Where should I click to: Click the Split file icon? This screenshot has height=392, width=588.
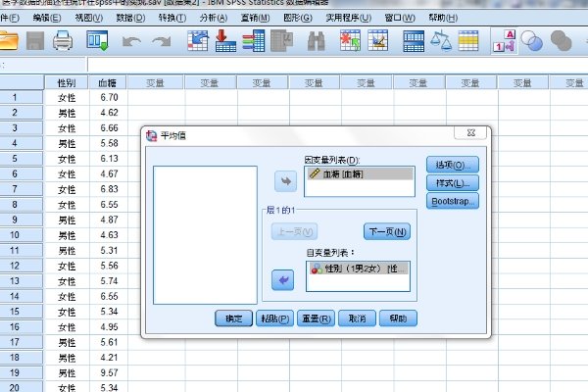414,41
